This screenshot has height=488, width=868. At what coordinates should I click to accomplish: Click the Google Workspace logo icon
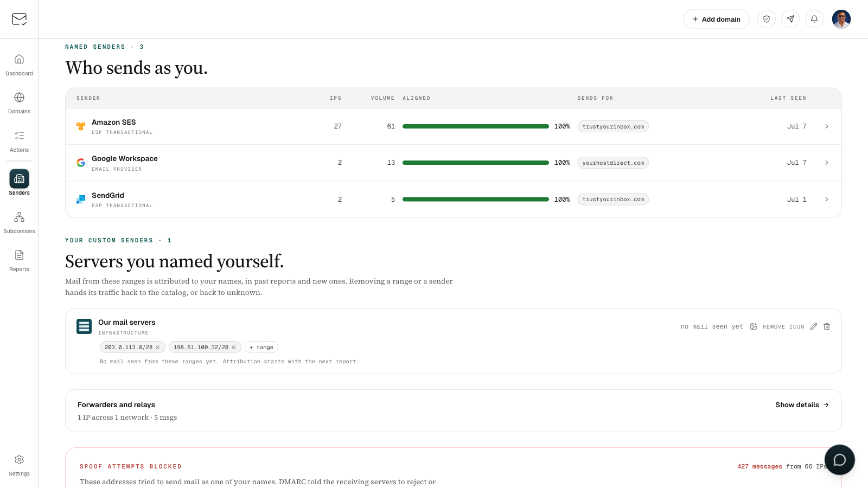pos(81,163)
